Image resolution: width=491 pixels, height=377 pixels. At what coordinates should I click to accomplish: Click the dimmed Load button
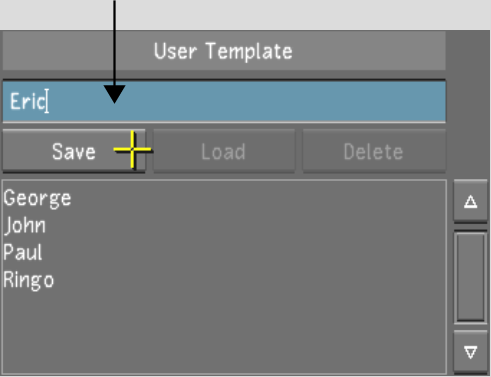point(224,151)
